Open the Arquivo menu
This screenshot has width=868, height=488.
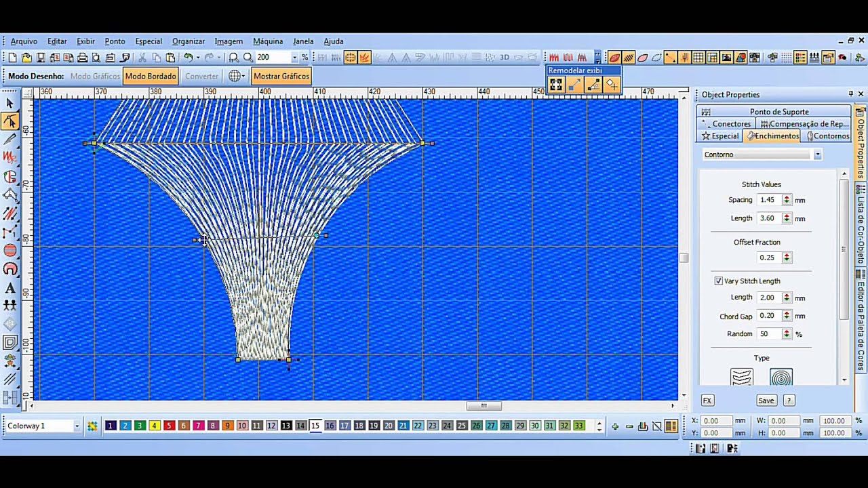click(24, 41)
